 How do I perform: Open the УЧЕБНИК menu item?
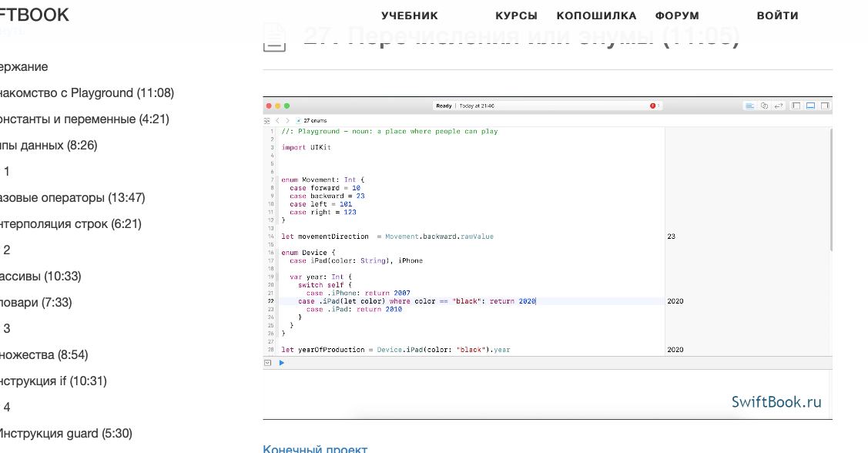tap(410, 15)
